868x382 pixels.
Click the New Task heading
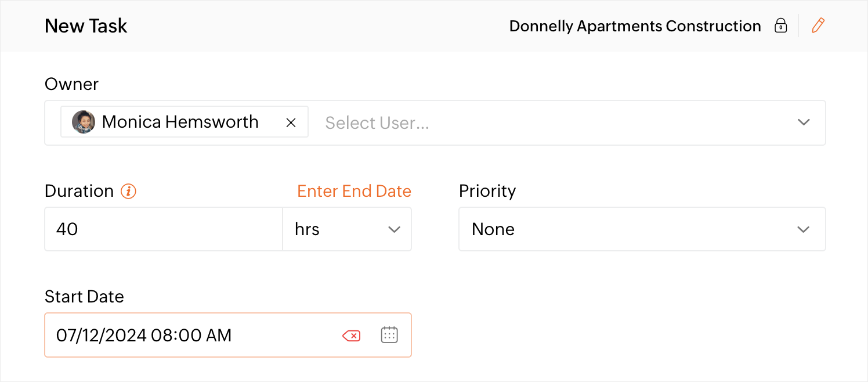pyautogui.click(x=86, y=26)
